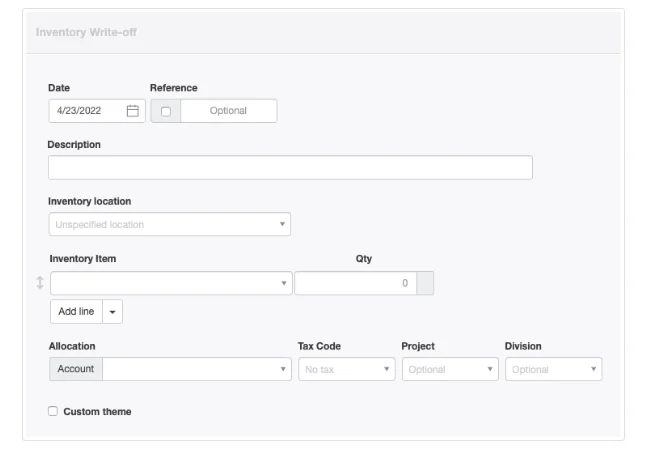646x454 pixels.
Task: Open the Add line dropdown arrow
Action: coord(112,311)
